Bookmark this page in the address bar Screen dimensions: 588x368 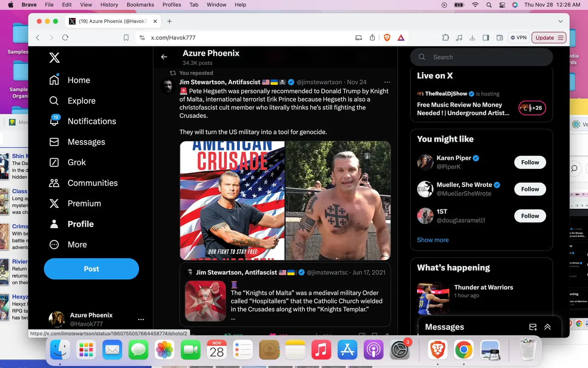click(126, 38)
